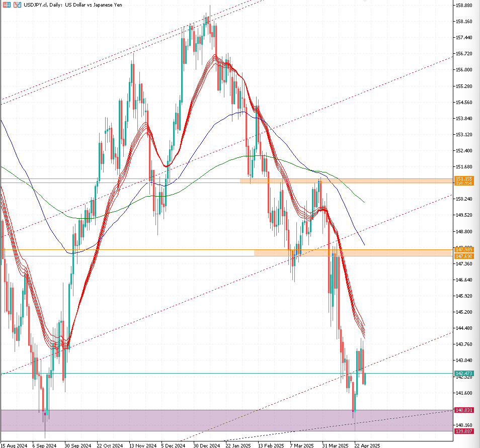The width and height of the screenshot is (480, 448).
Task: Click the 13 Feb 2025 date label
Action: click(271, 445)
